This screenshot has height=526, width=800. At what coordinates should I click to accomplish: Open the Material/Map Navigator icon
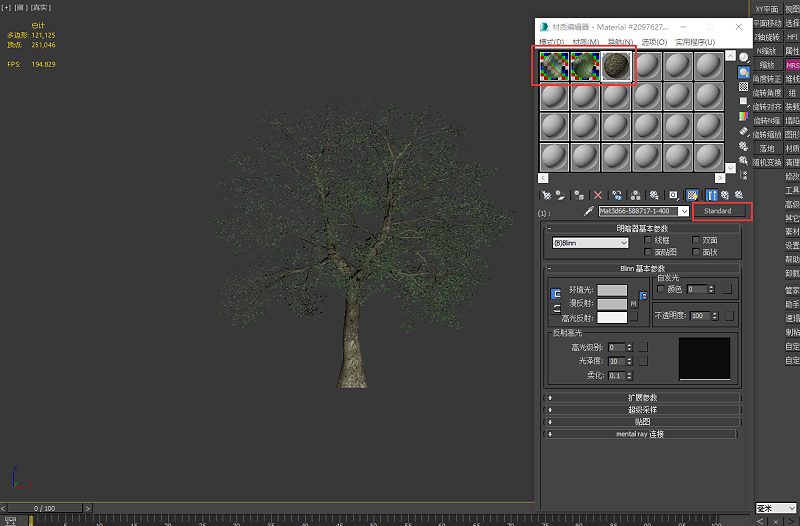tap(744, 175)
